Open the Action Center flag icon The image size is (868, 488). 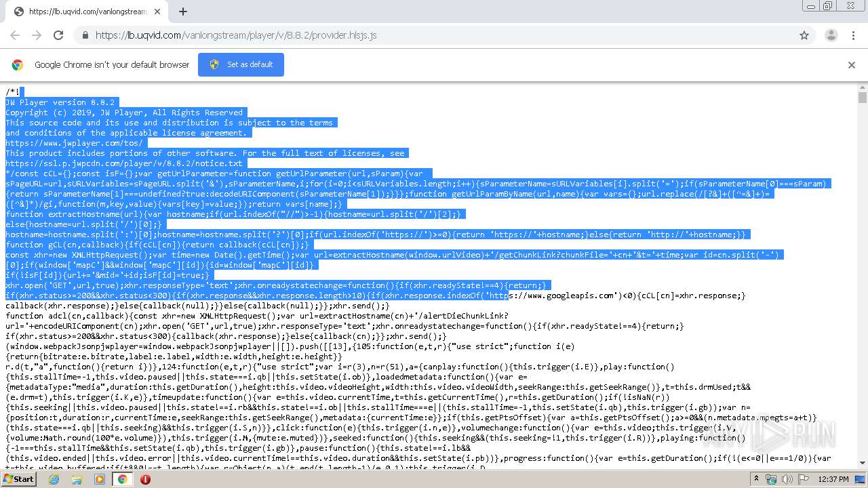(x=803, y=479)
